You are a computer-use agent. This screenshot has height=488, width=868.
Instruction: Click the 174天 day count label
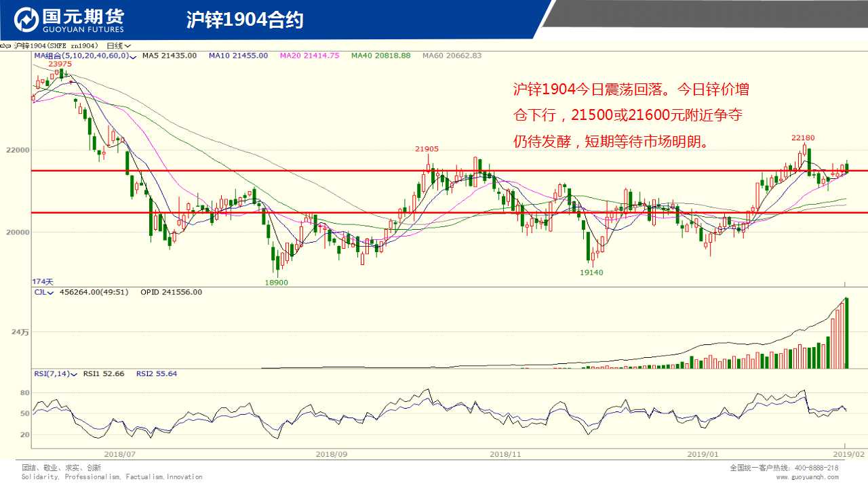point(43,281)
